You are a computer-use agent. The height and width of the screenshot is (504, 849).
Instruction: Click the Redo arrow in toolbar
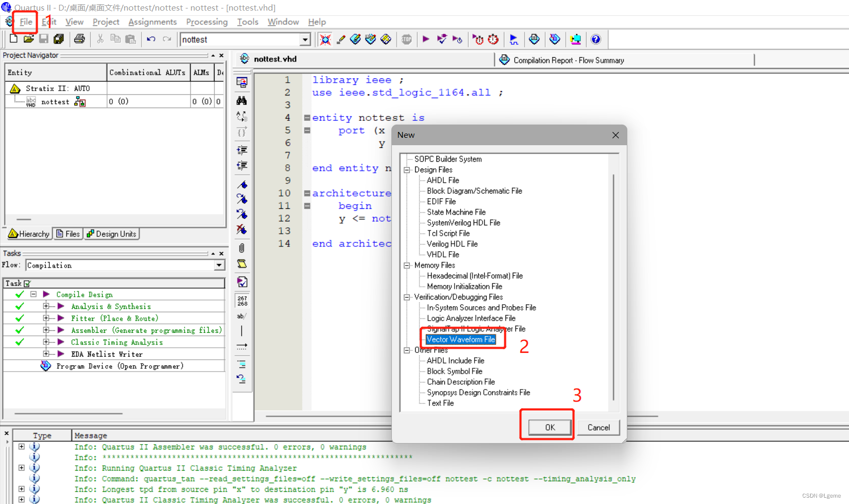(167, 39)
